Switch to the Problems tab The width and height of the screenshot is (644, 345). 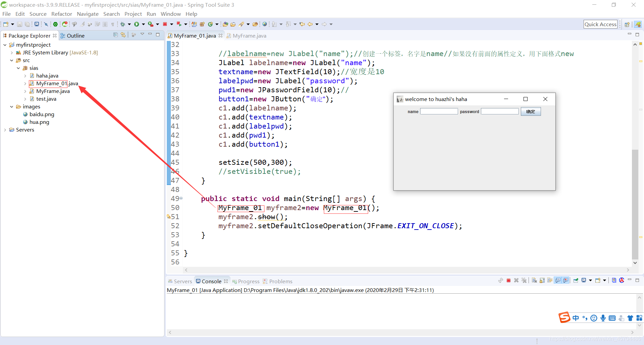coord(278,281)
